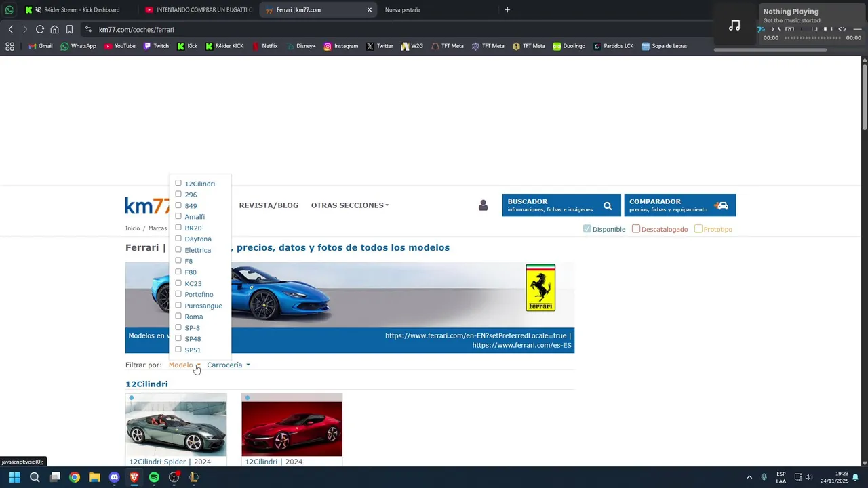Image resolution: width=868 pixels, height=488 pixels.
Task: Open the Gmail bookmark
Action: tap(41, 46)
